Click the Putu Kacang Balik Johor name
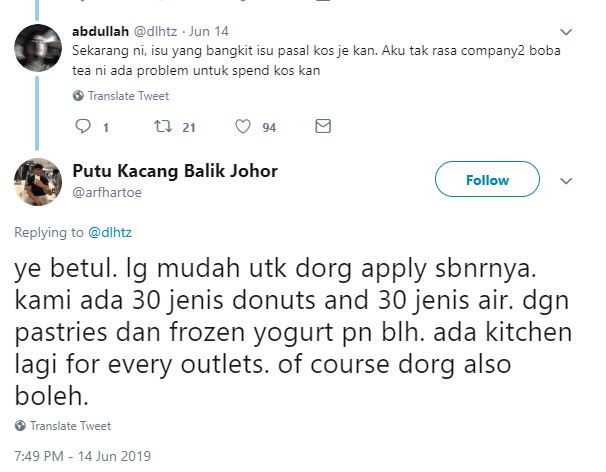This screenshot has width=606, height=472. (176, 170)
